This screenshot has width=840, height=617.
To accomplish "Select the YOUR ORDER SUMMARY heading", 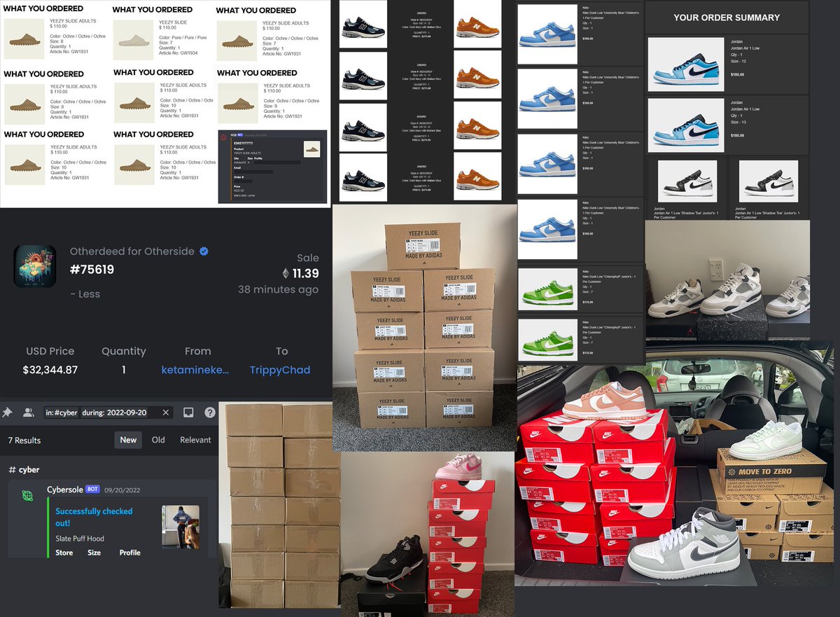I will click(727, 18).
